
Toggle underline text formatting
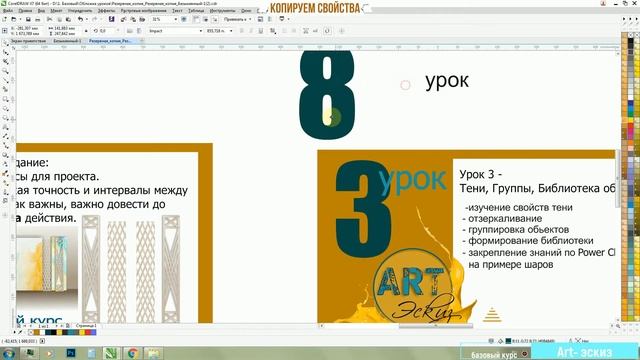coord(260,31)
